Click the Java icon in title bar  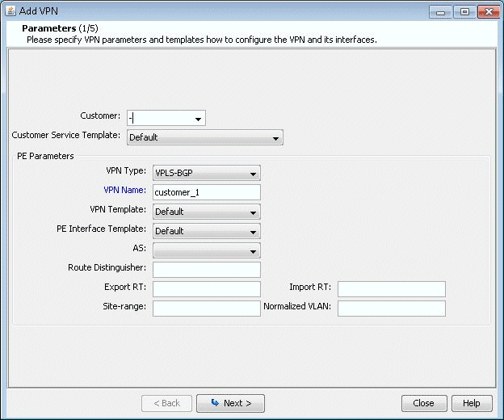pyautogui.click(x=10, y=11)
